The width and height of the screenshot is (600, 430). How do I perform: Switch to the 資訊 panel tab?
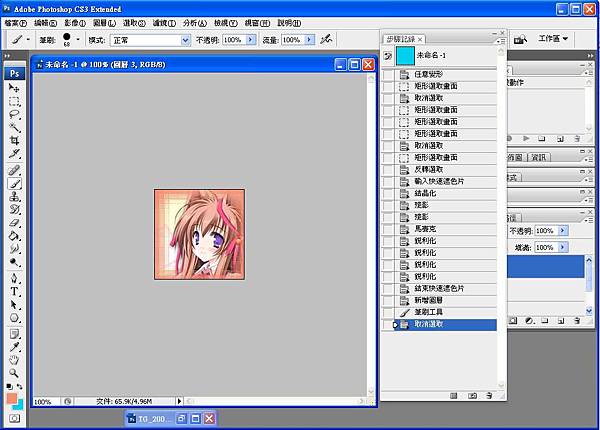tap(539, 157)
